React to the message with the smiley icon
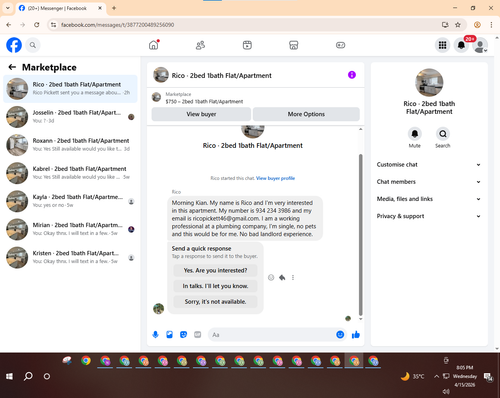Viewport: 500px width, 398px height. [271, 277]
